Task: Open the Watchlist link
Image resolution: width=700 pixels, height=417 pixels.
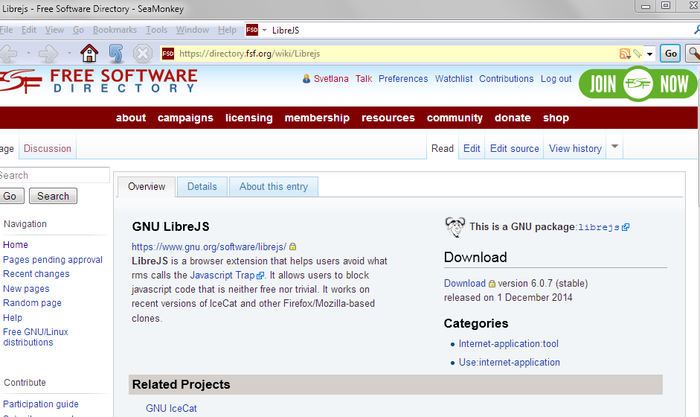Action: pos(454,79)
